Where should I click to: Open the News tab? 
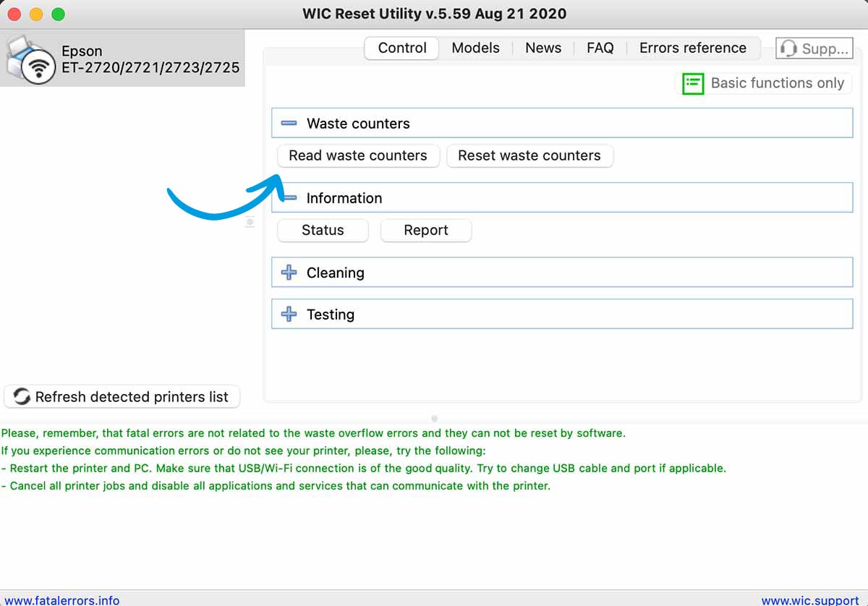(543, 48)
